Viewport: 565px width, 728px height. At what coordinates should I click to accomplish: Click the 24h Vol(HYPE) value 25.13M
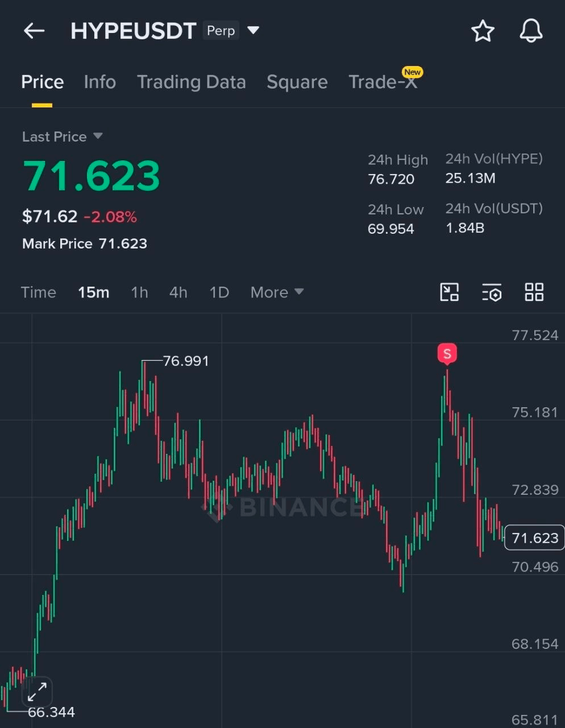coord(471,178)
